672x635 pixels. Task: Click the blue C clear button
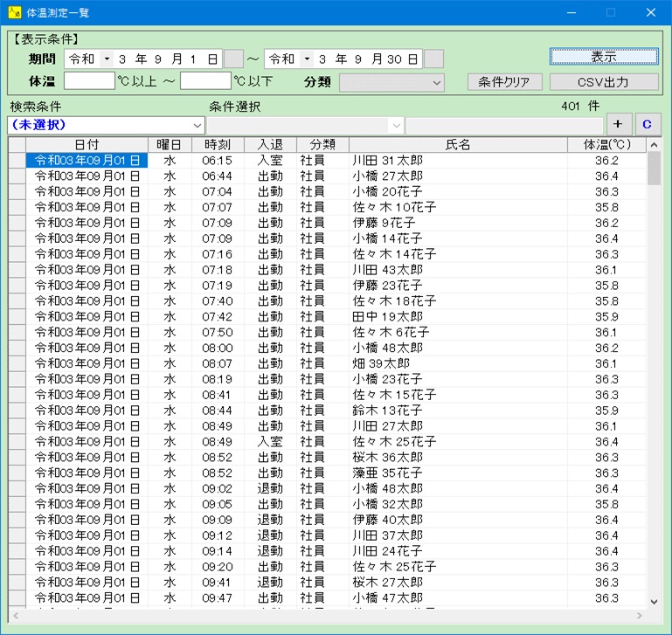click(x=648, y=124)
